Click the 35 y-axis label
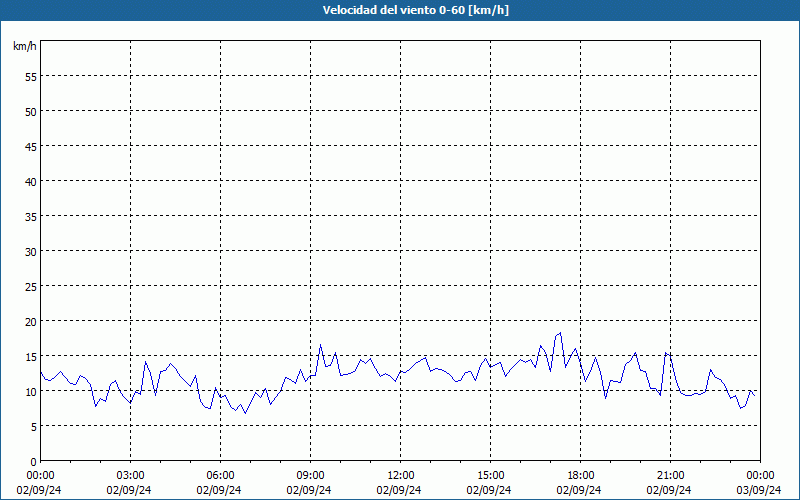The width and height of the screenshot is (800, 500). (x=31, y=217)
